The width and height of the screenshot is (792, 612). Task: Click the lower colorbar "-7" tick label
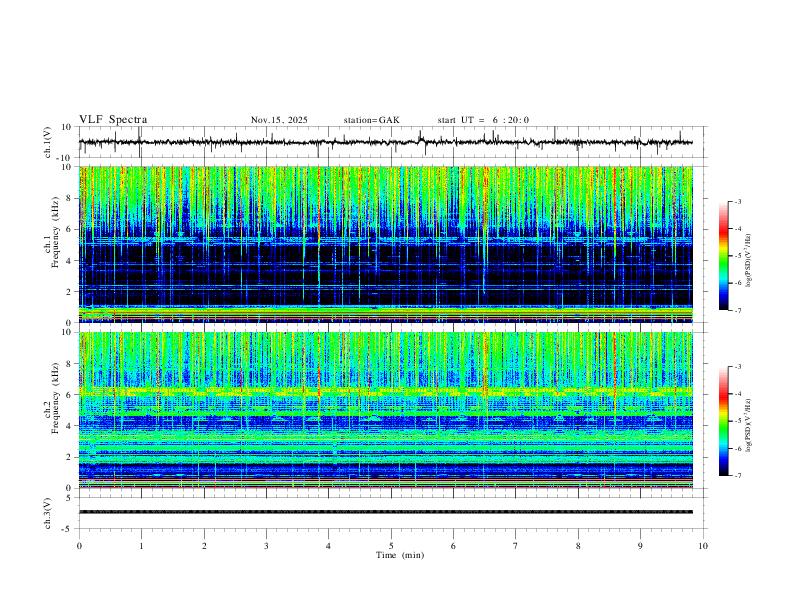[x=737, y=476]
